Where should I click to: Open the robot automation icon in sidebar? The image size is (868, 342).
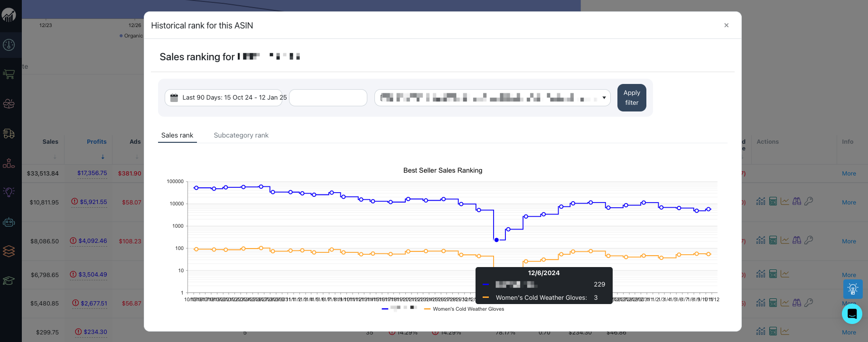9,222
